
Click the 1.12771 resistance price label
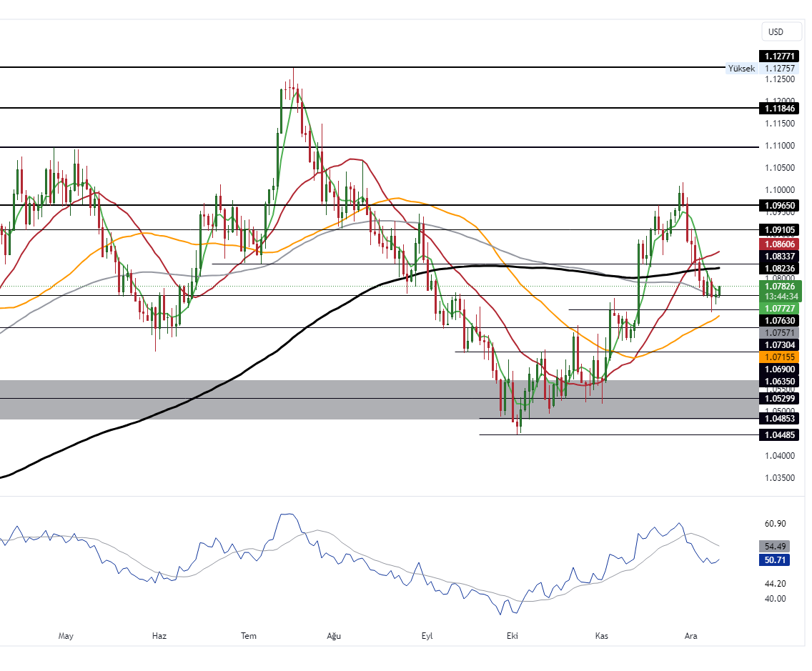click(781, 56)
